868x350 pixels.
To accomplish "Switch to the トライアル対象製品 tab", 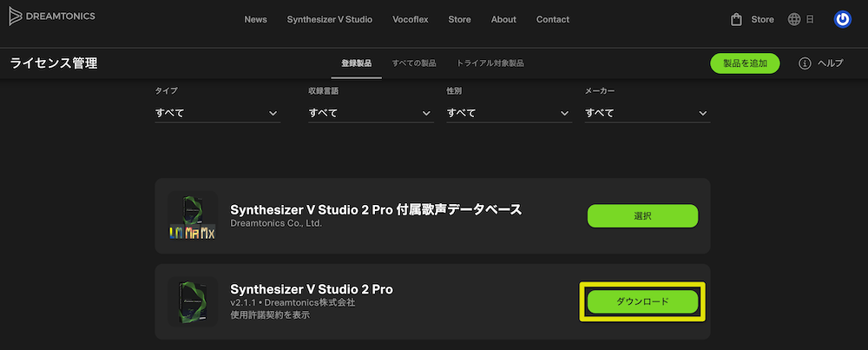I will pyautogui.click(x=490, y=63).
